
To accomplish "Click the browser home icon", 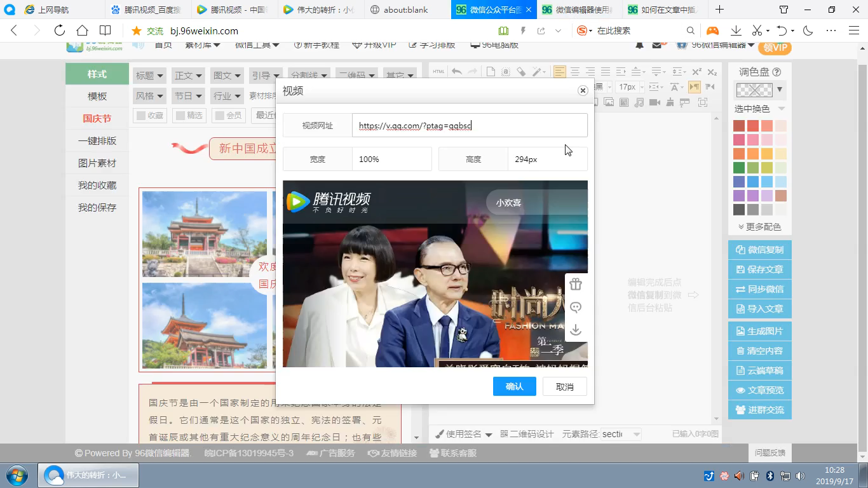I will [x=82, y=30].
